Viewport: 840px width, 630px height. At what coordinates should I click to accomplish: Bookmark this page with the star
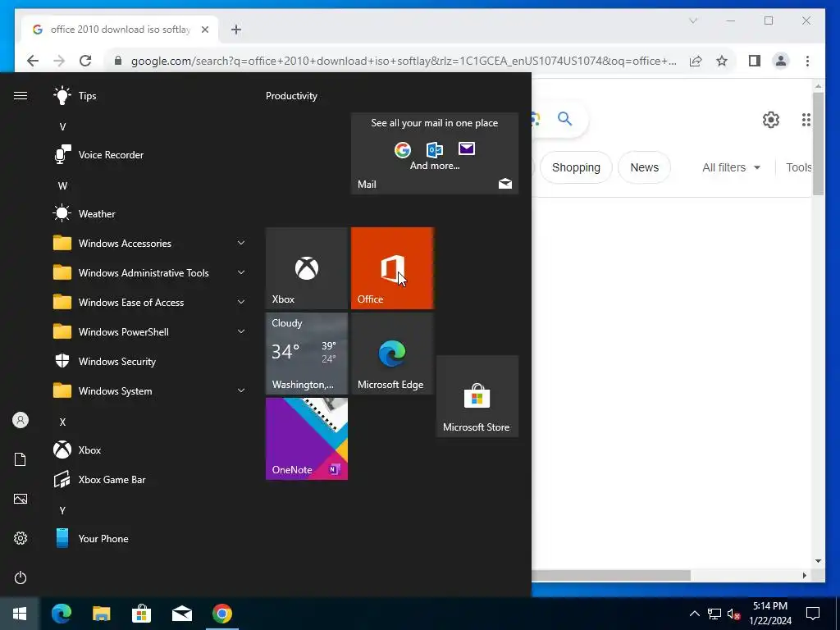(722, 61)
